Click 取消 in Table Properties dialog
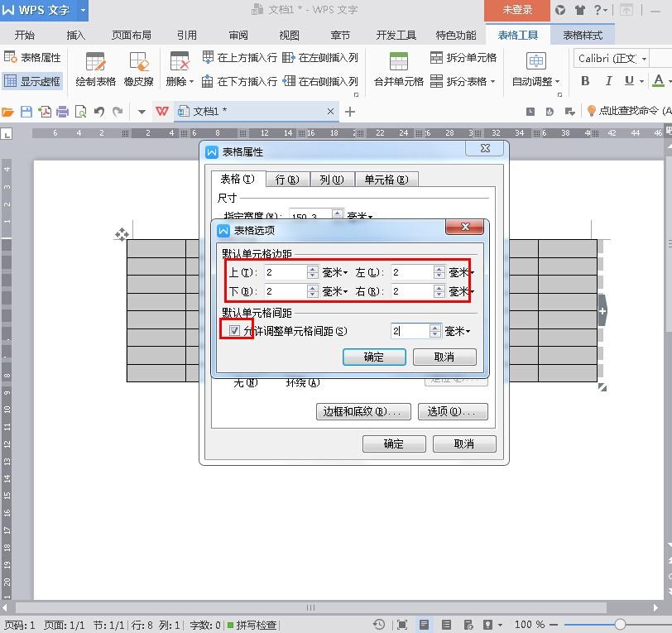The height and width of the screenshot is (633, 672). (464, 444)
